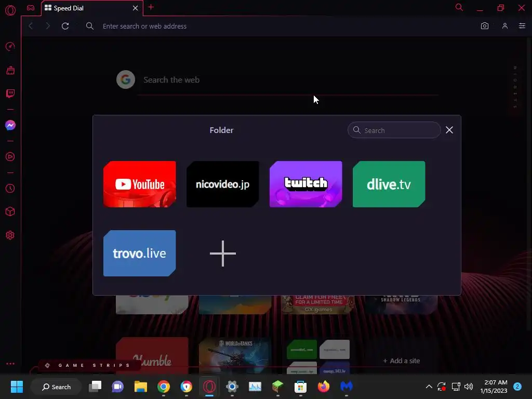Open Malwarebytes from taskbar
Image resolution: width=532 pixels, height=399 pixels.
click(x=347, y=387)
